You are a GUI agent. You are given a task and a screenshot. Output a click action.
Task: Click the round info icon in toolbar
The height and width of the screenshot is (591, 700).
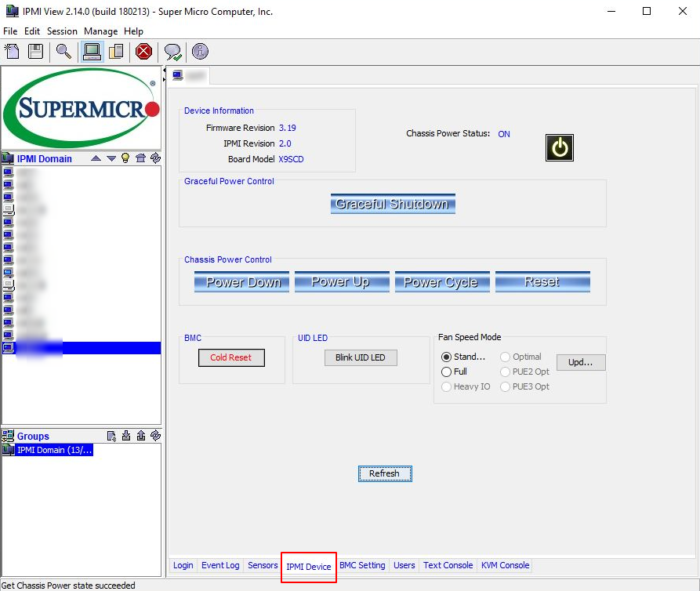click(x=200, y=52)
